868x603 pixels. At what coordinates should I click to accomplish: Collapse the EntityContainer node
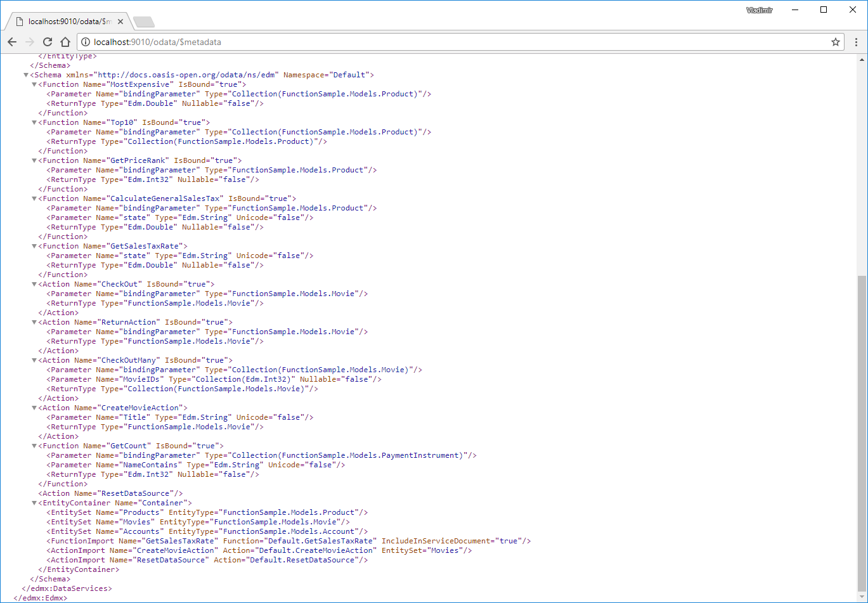34,503
